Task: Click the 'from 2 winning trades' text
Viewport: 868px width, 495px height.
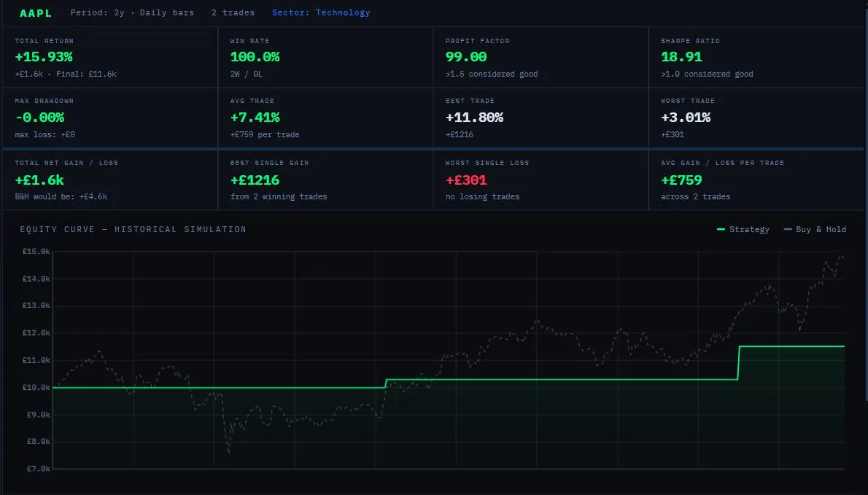Action: (279, 196)
